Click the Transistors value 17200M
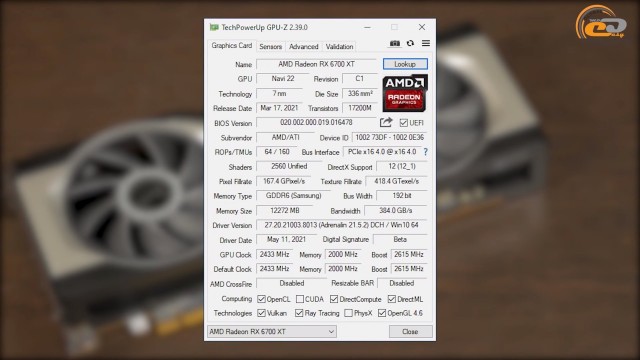 pos(360,108)
